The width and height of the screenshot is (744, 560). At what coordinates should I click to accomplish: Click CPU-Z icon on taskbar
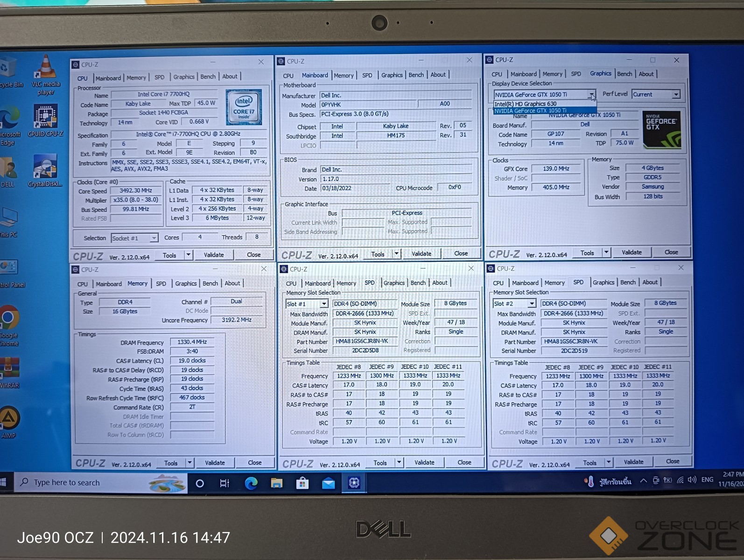pos(354,483)
